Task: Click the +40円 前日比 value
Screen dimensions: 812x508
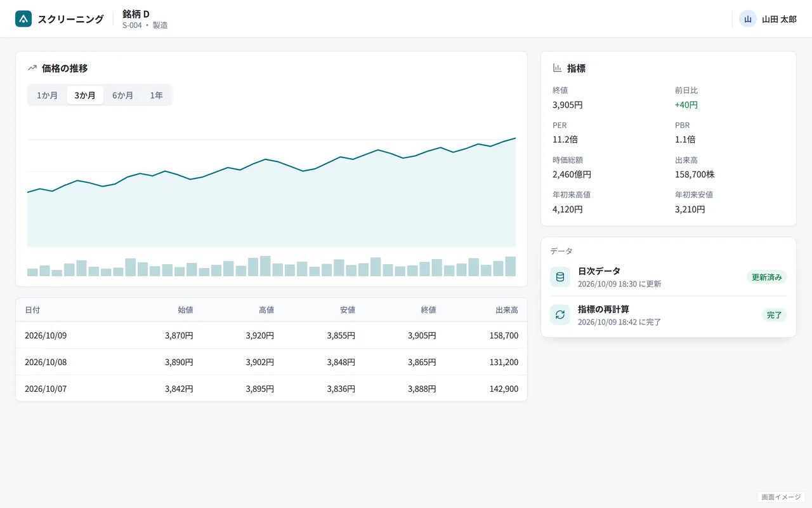Action: (686, 105)
